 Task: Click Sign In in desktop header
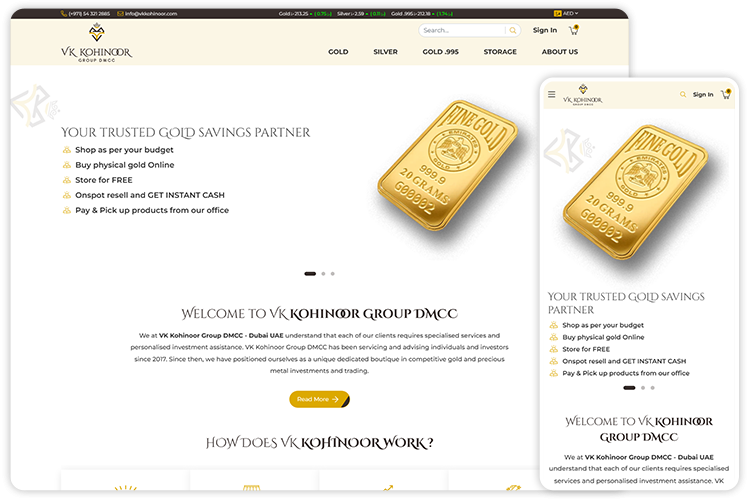545,31
